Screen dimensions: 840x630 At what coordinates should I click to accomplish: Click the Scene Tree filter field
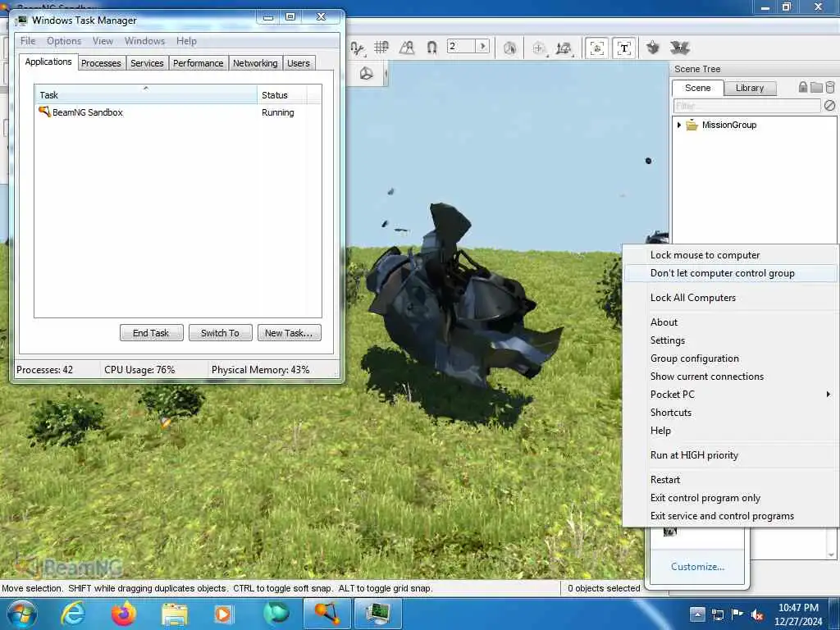[x=746, y=106]
